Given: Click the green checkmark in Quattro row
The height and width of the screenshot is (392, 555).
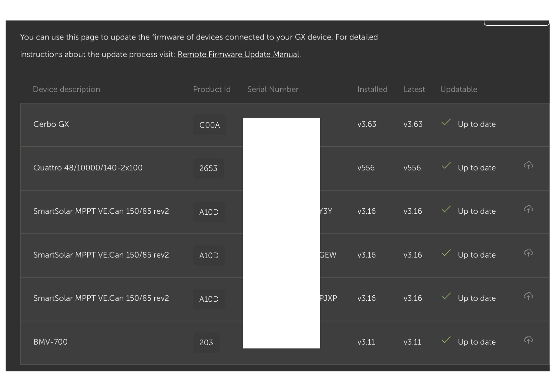Looking at the screenshot, I should (446, 166).
